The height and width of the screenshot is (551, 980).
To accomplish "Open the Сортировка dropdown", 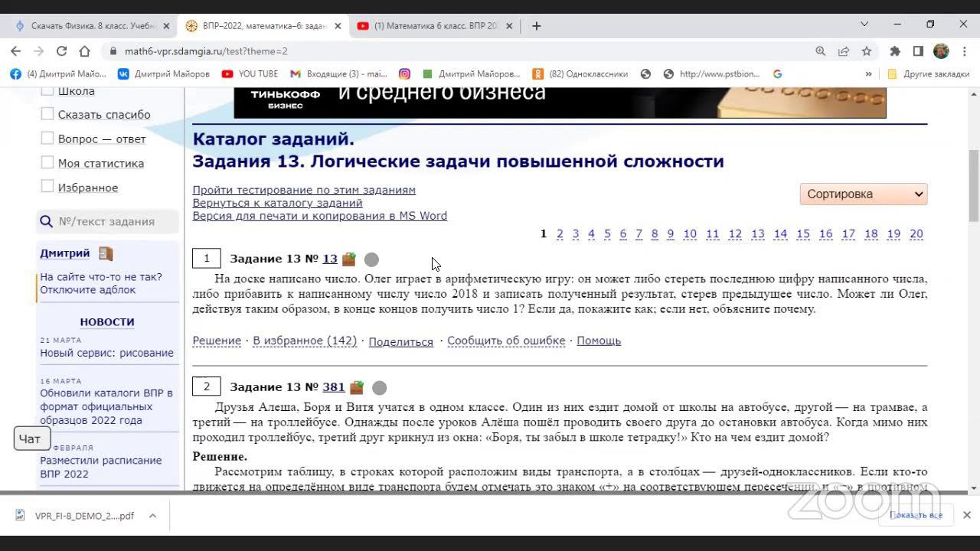I will [864, 194].
